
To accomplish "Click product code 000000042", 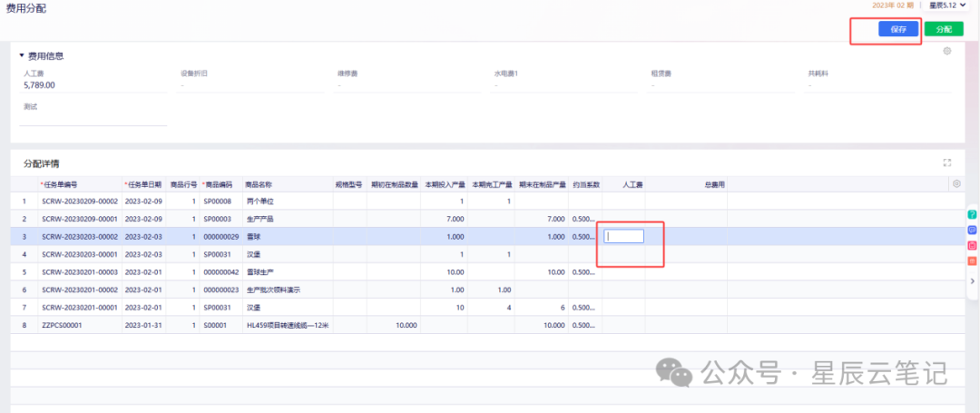I will click(x=221, y=272).
